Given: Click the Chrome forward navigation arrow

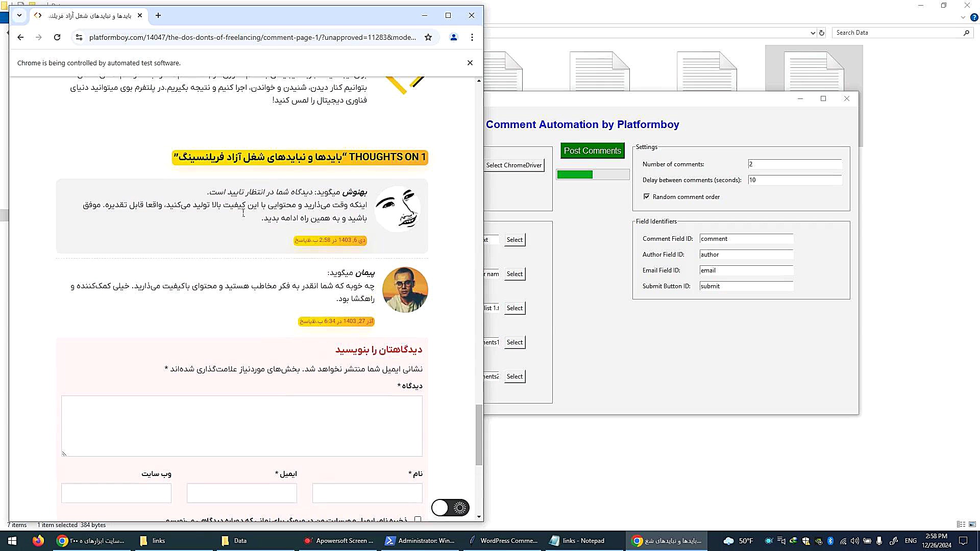Looking at the screenshot, I should click(x=39, y=37).
